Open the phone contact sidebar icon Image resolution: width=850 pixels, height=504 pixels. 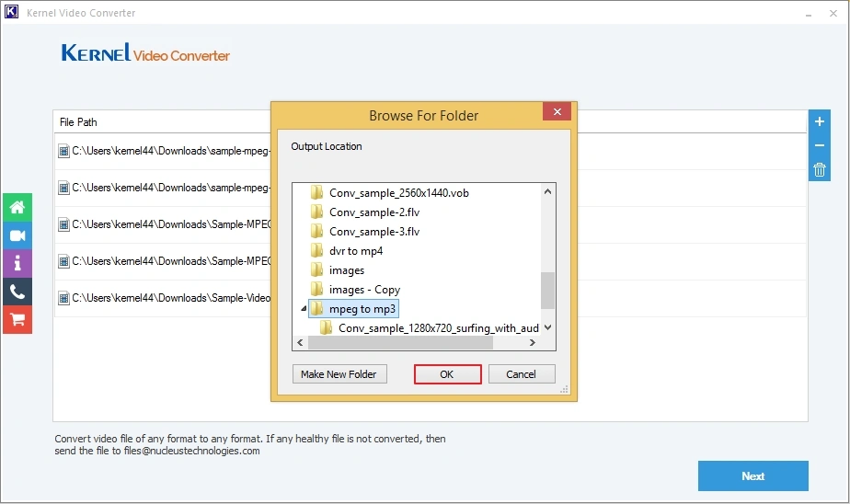17,292
